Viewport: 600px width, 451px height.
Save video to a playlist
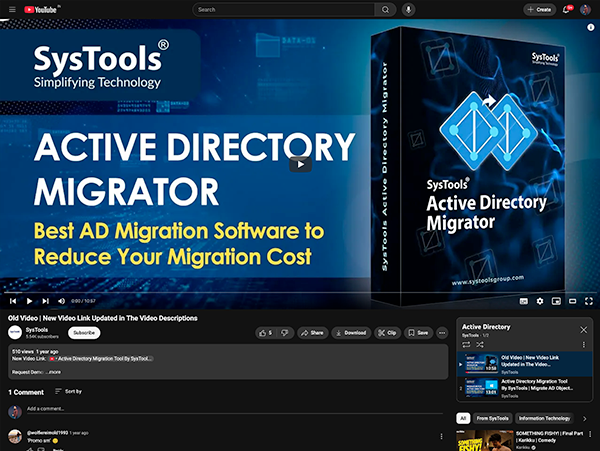click(418, 333)
